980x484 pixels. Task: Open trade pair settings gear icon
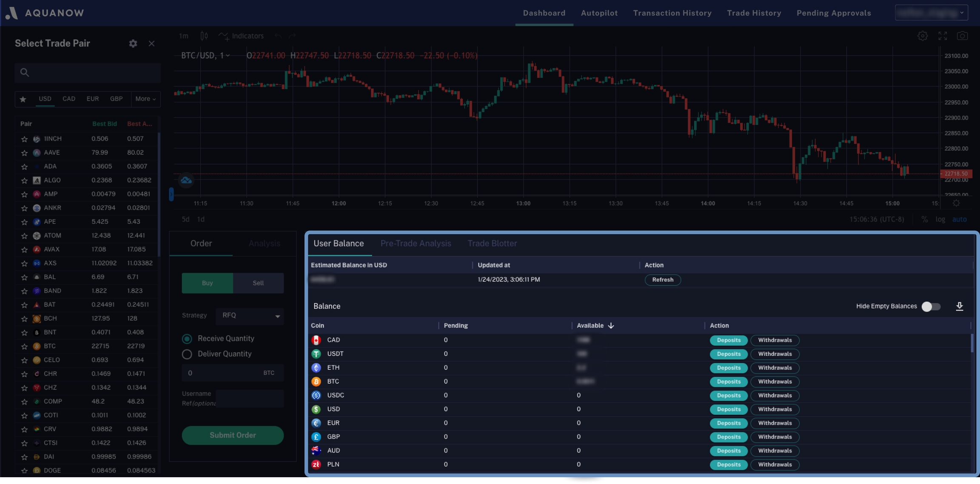tap(133, 43)
